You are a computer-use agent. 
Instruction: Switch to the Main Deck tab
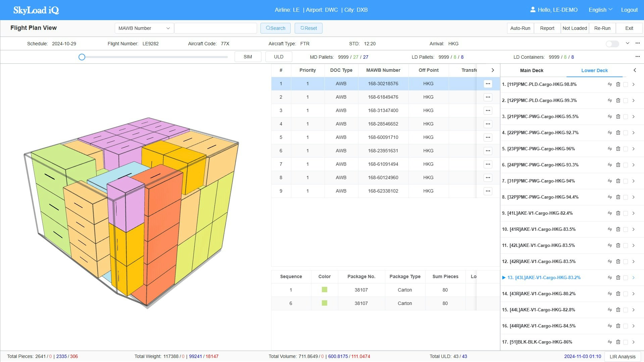(x=532, y=70)
